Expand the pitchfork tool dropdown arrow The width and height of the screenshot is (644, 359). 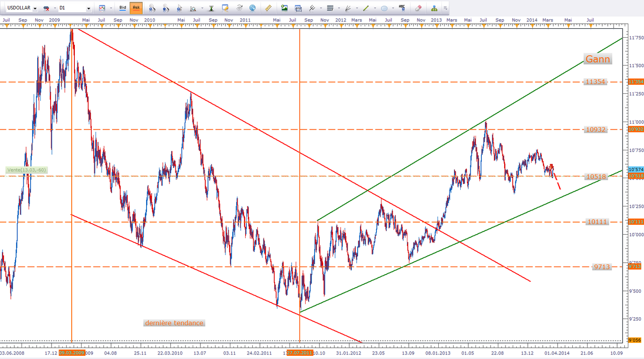tap(320, 8)
